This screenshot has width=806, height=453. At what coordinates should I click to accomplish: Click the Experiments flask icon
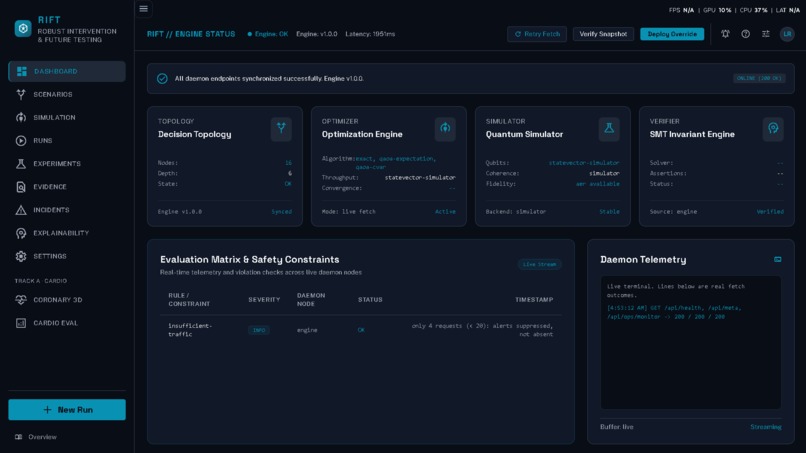21,164
